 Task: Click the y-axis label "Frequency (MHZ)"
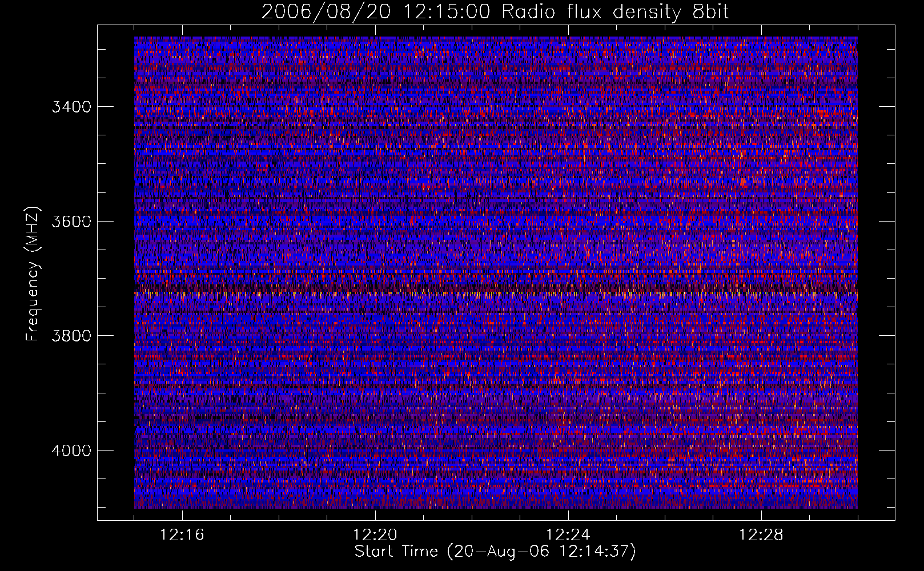pyautogui.click(x=33, y=275)
